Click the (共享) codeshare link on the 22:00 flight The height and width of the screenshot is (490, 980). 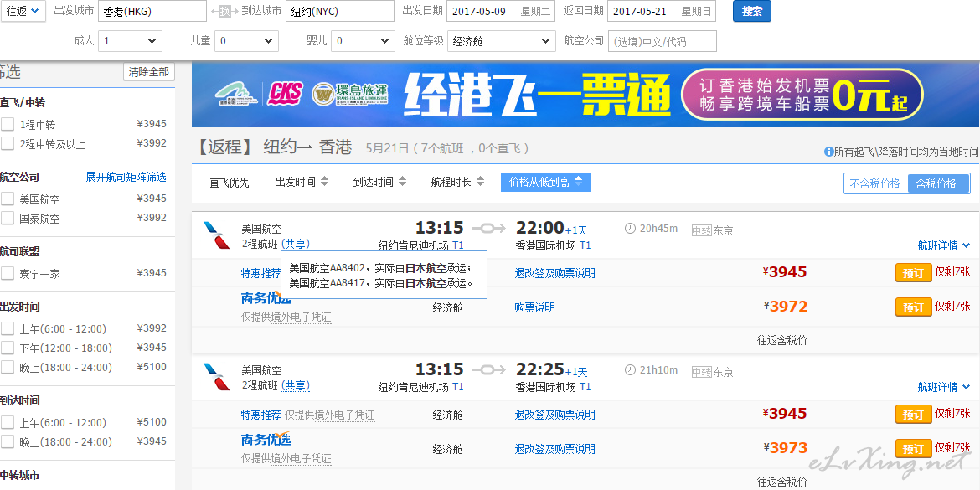click(296, 245)
